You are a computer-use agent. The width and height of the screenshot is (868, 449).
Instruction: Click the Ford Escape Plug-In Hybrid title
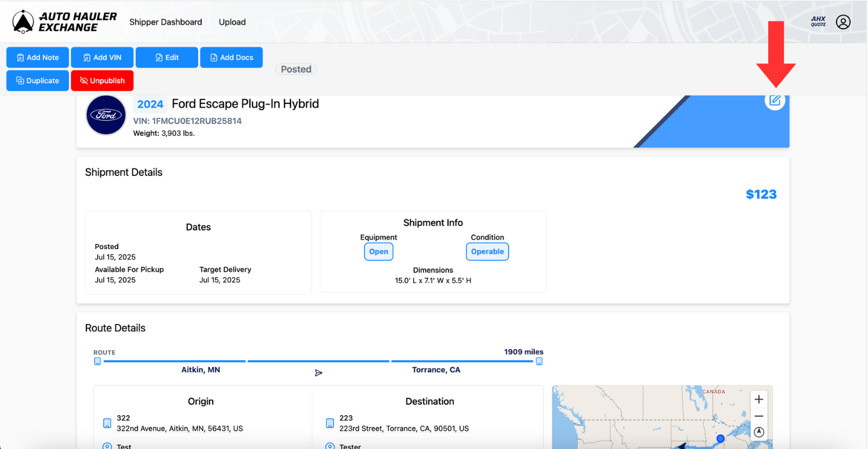pos(245,104)
